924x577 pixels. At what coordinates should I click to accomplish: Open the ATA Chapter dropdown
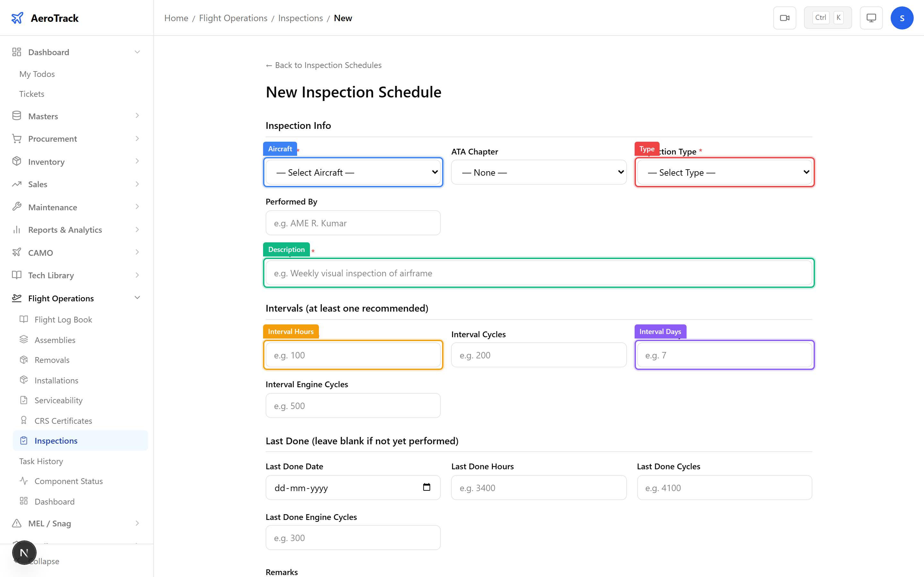tap(538, 172)
